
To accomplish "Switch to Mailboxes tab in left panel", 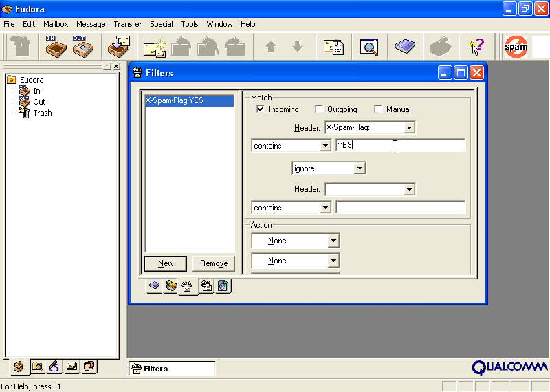I will click(x=19, y=367).
